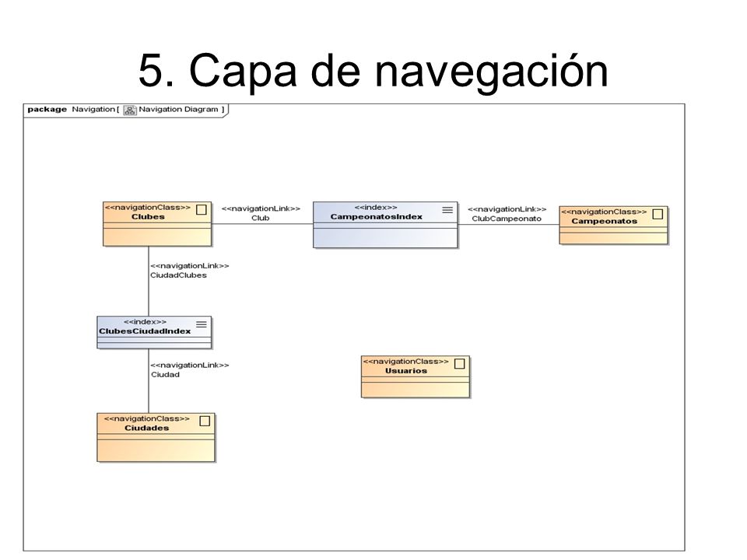
Task: Click the square icon in the Campeonatos class
Action: click(658, 215)
